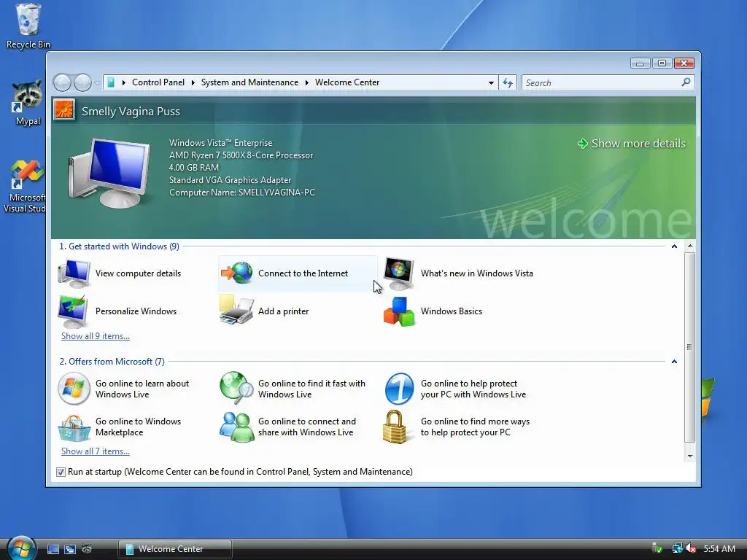Click Control Panel in the breadcrumb

coord(158,82)
